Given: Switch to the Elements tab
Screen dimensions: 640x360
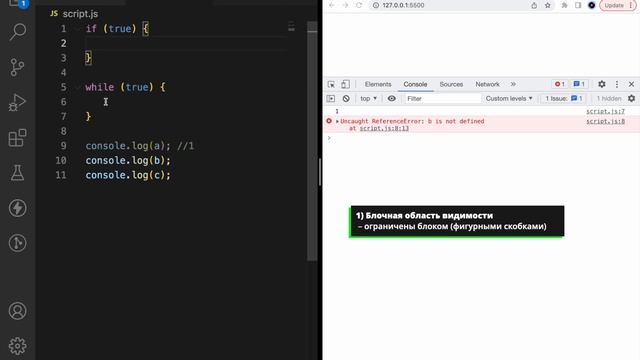Looking at the screenshot, I should point(378,84).
